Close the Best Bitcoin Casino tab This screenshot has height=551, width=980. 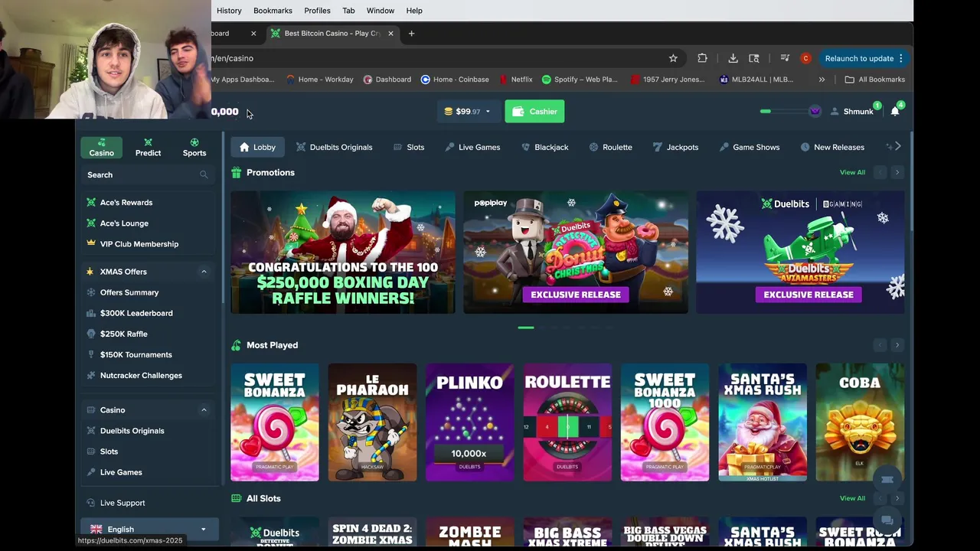point(390,33)
